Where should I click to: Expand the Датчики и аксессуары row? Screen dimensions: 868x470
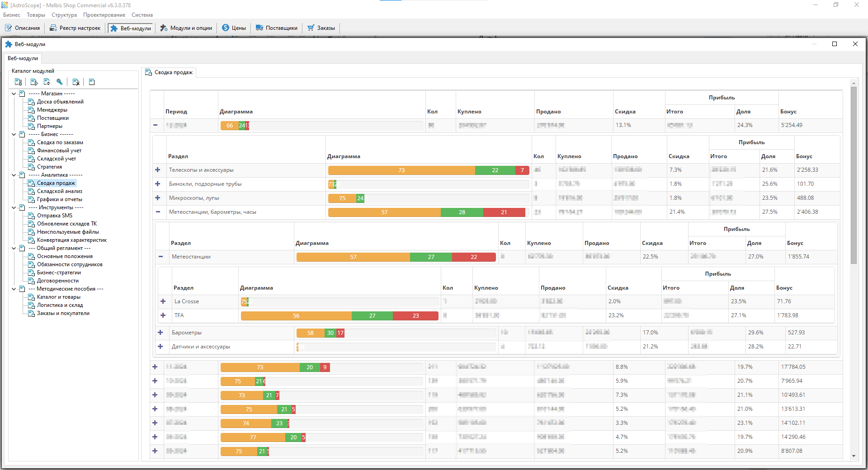(160, 347)
